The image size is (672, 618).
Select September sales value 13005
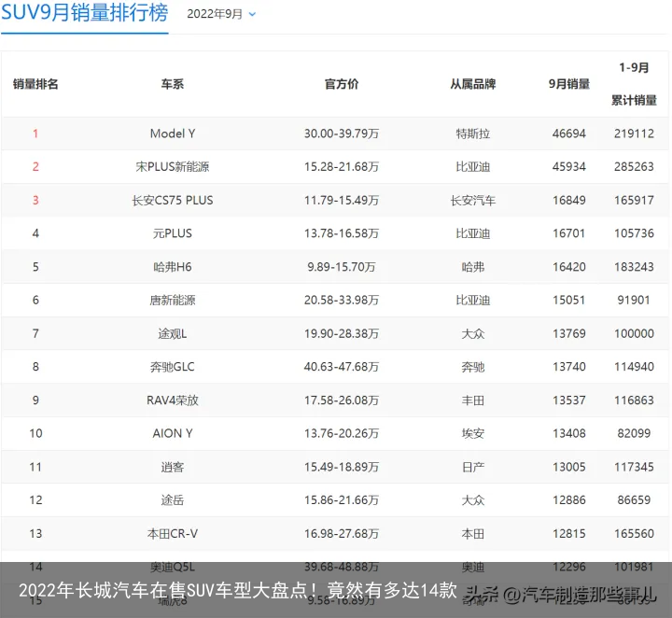click(569, 467)
